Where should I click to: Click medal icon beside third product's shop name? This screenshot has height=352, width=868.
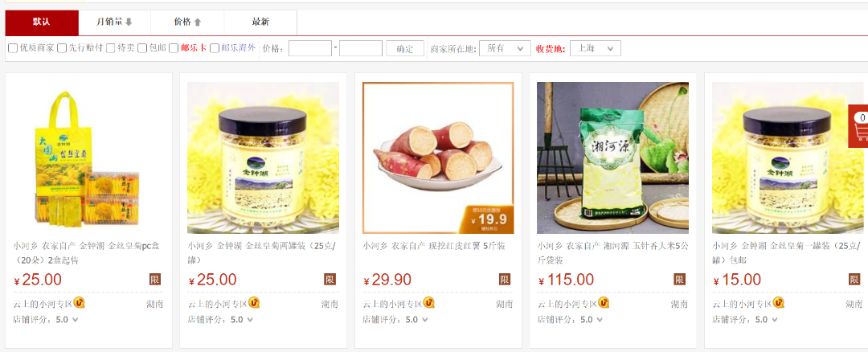pos(429,303)
